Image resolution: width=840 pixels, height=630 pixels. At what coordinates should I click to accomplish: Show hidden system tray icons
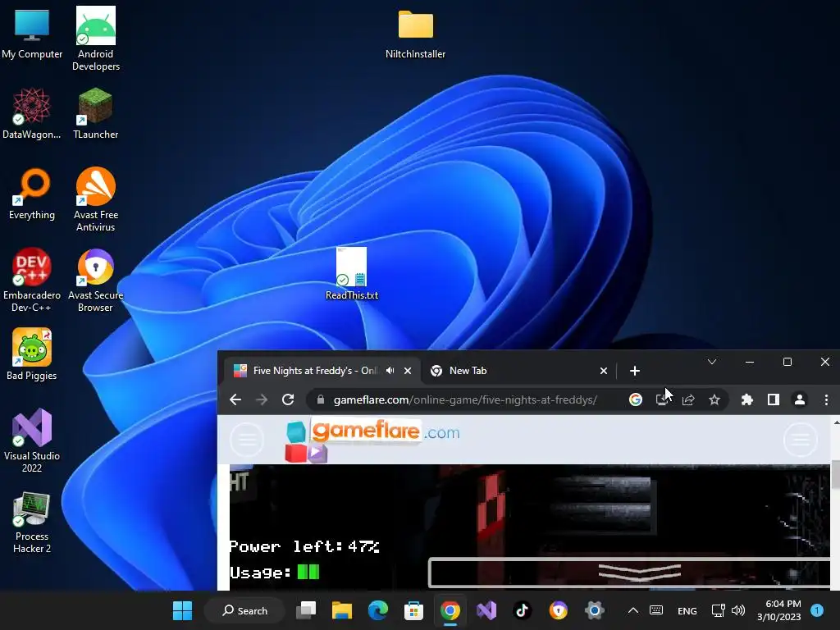point(633,610)
